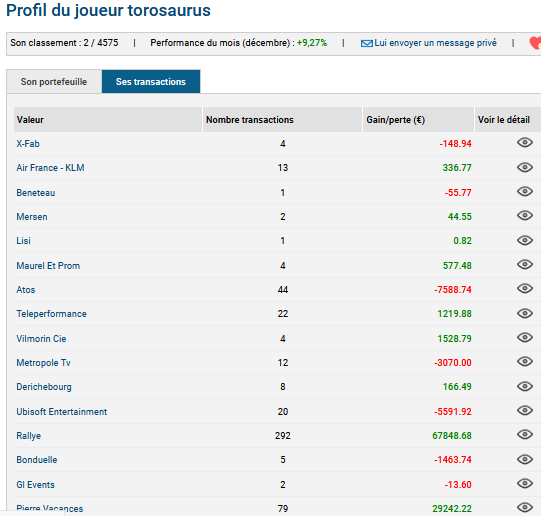
Task: Open Lui envoyer un message privé link
Action: pos(435,43)
